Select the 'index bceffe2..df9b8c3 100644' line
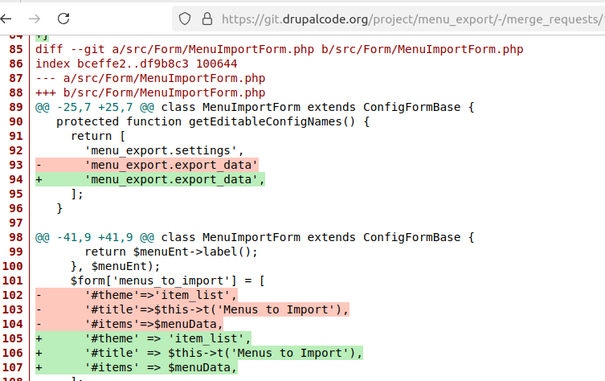Image resolution: width=605 pixels, height=381 pixels. (137, 64)
